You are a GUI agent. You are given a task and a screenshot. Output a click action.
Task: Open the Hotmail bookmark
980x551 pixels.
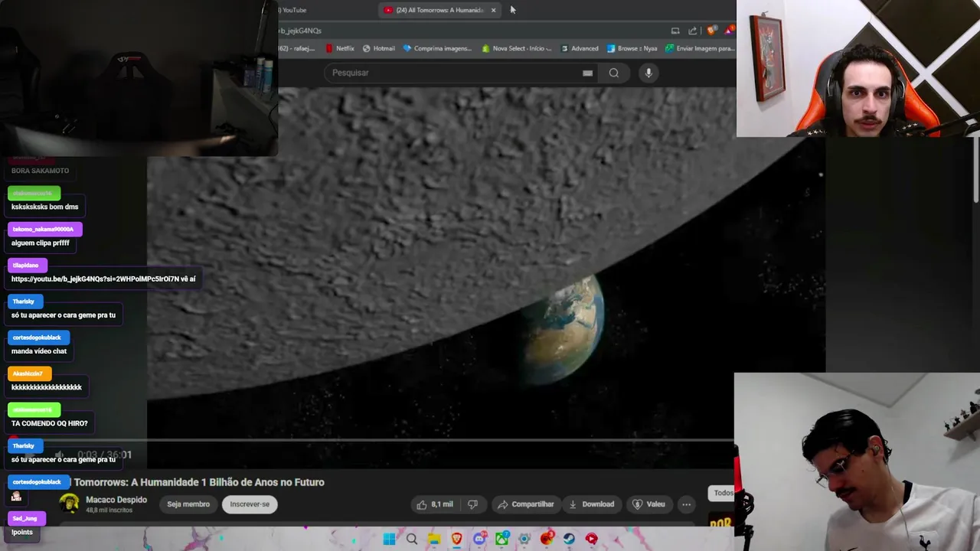point(379,48)
